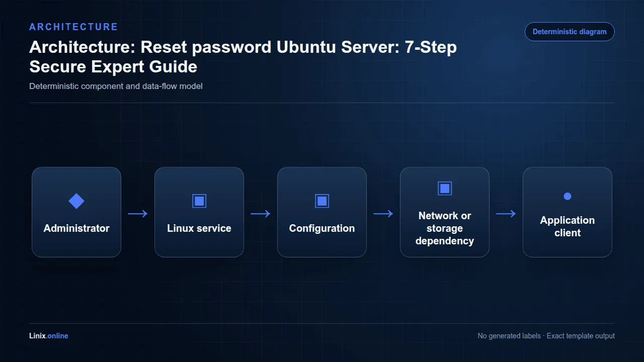Click the Deterministic component and data-flow model subtitle
Screen dimensions: 644x362
tap(116, 86)
